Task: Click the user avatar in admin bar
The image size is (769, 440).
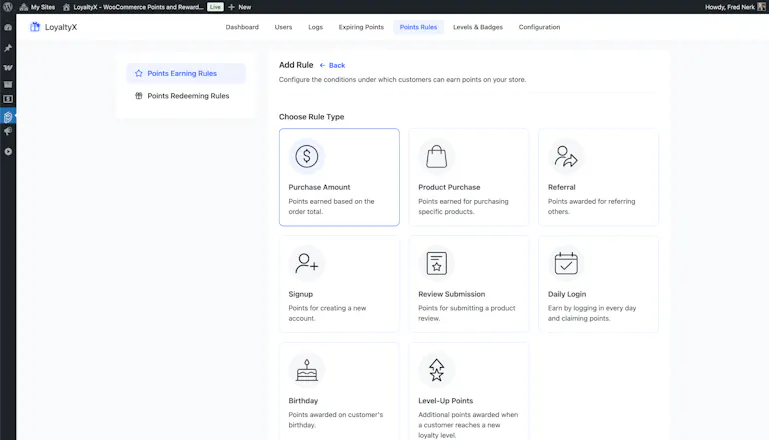Action: (x=762, y=7)
